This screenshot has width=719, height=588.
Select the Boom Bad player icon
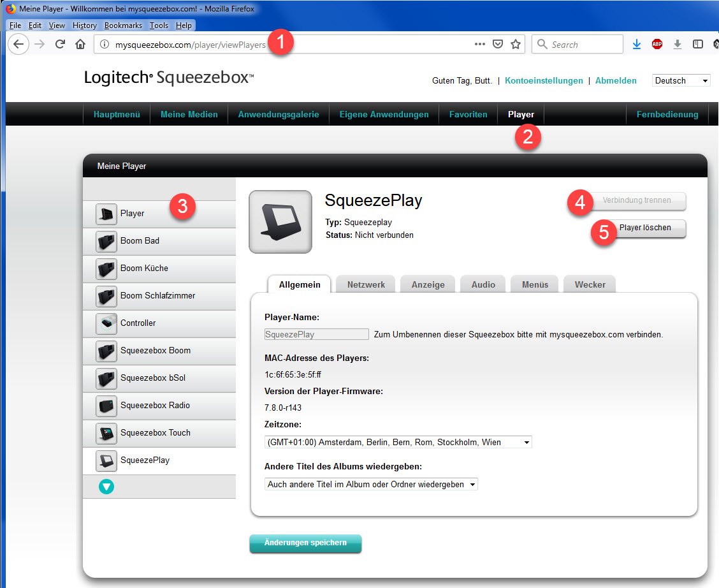[106, 241]
